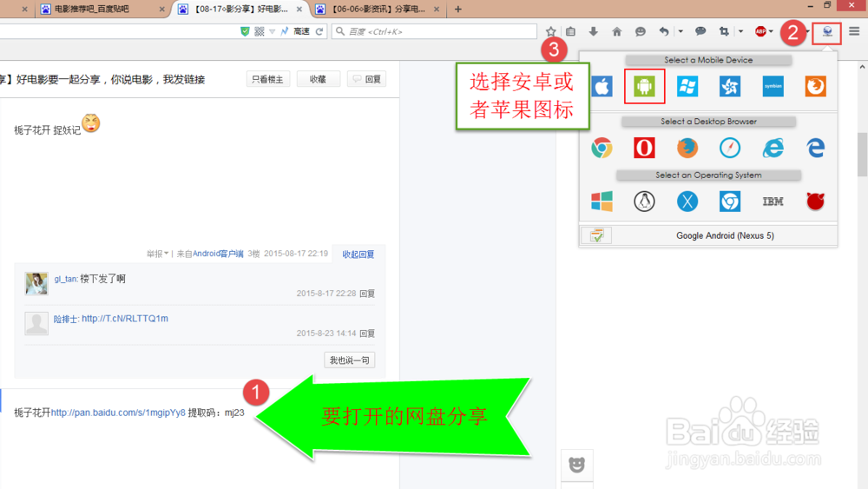Image resolution: width=868 pixels, height=489 pixels.
Task: Choose the Microsoft Edge browser icon
Action: click(815, 148)
